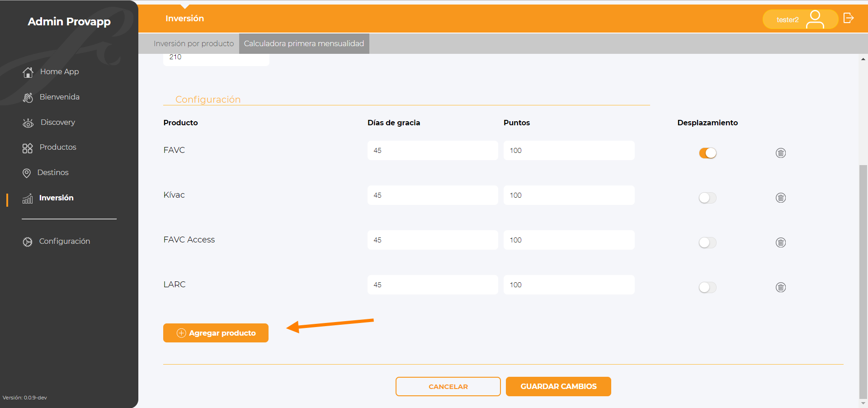Viewport: 868px width, 408px height.
Task: Remove the LARC row via trash icon
Action: (781, 287)
